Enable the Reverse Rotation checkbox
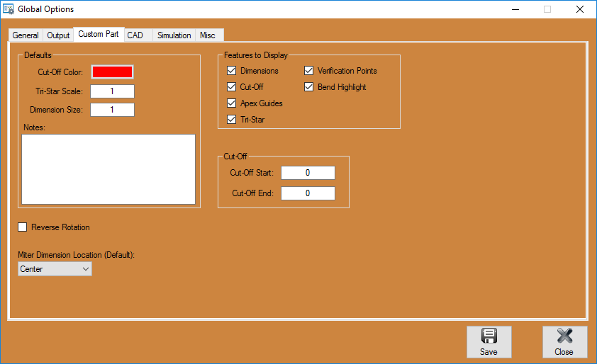Screen dimensions: 597x364 pyautogui.click(x=23, y=227)
